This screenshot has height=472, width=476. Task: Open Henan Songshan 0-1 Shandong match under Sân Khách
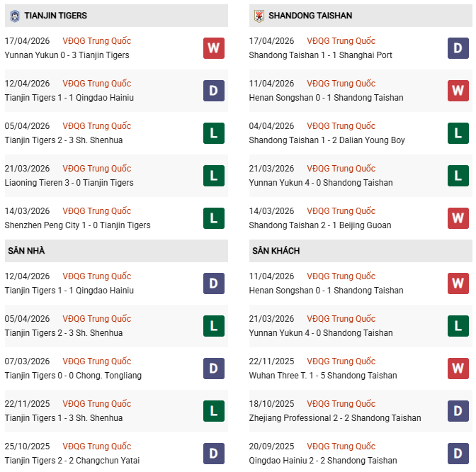(x=326, y=291)
